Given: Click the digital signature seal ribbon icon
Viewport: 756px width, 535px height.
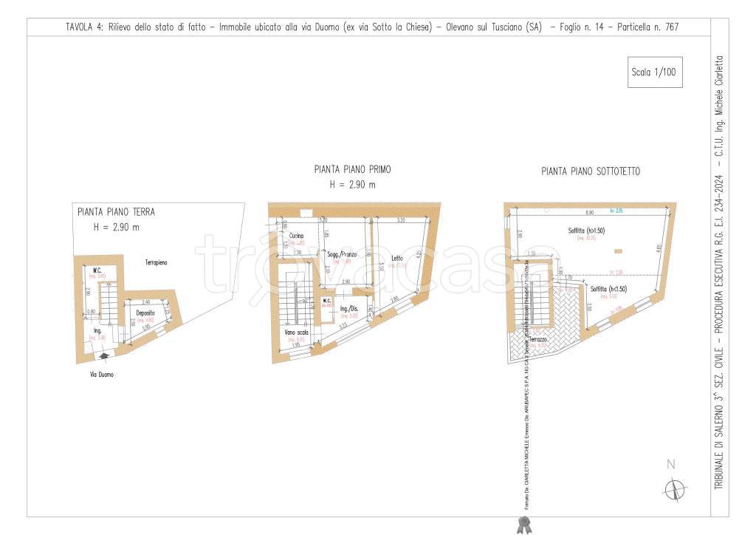Looking at the screenshot, I should pyautogui.click(x=525, y=524).
